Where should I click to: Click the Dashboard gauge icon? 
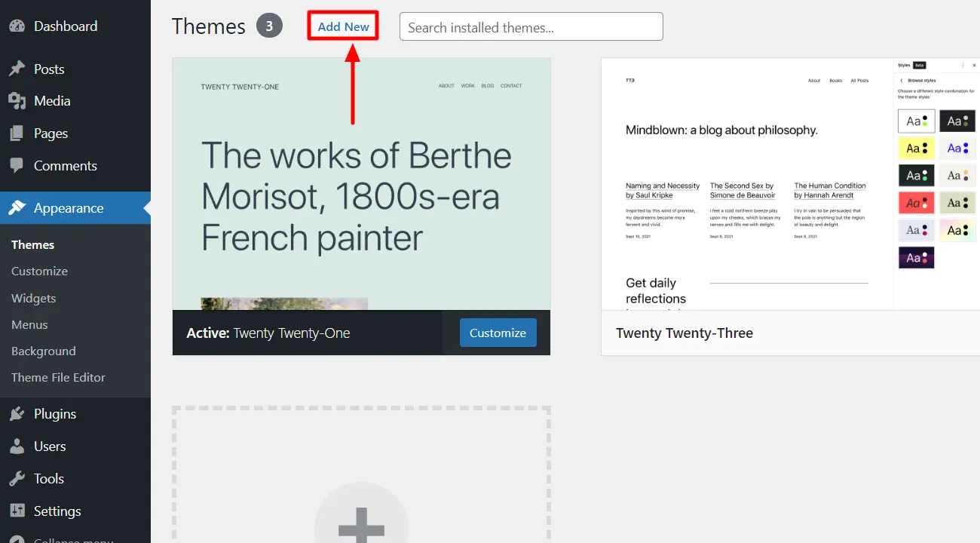click(x=17, y=26)
